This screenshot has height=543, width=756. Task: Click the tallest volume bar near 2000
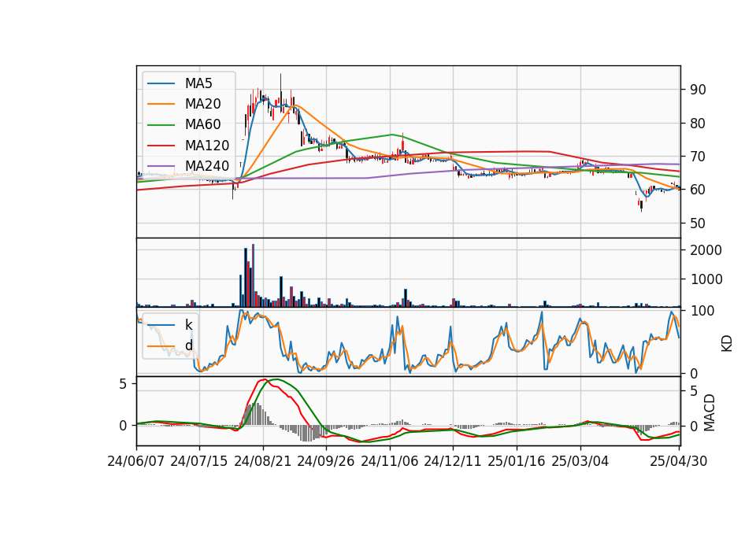(253, 275)
